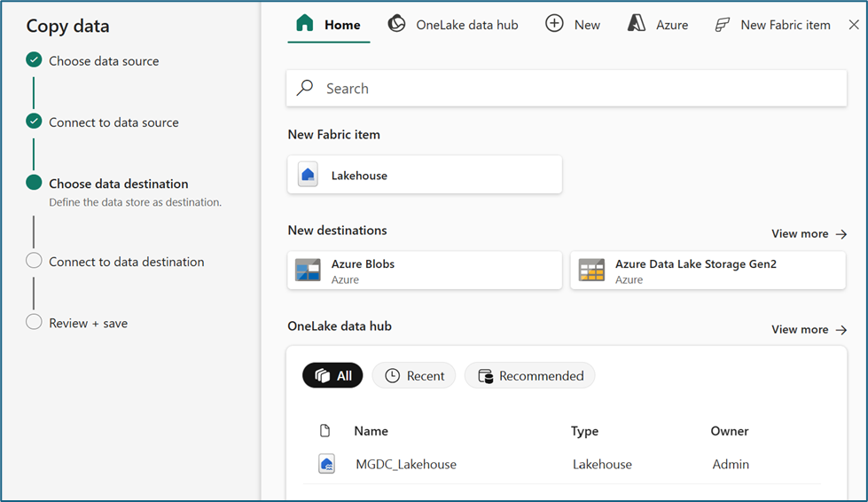Click the Azure Blobs tile icon
The image size is (868, 502).
[x=308, y=271]
